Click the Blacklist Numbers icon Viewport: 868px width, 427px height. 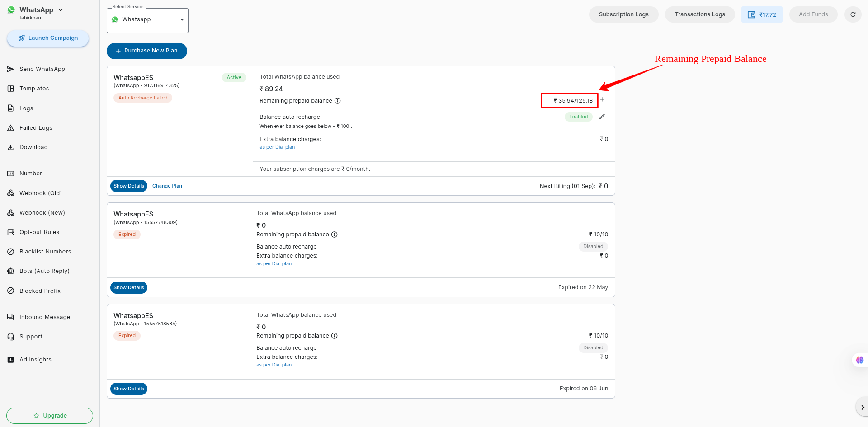click(10, 252)
